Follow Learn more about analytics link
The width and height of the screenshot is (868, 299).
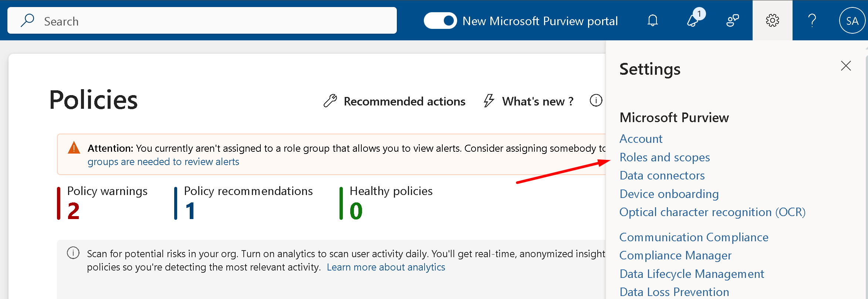386,267
